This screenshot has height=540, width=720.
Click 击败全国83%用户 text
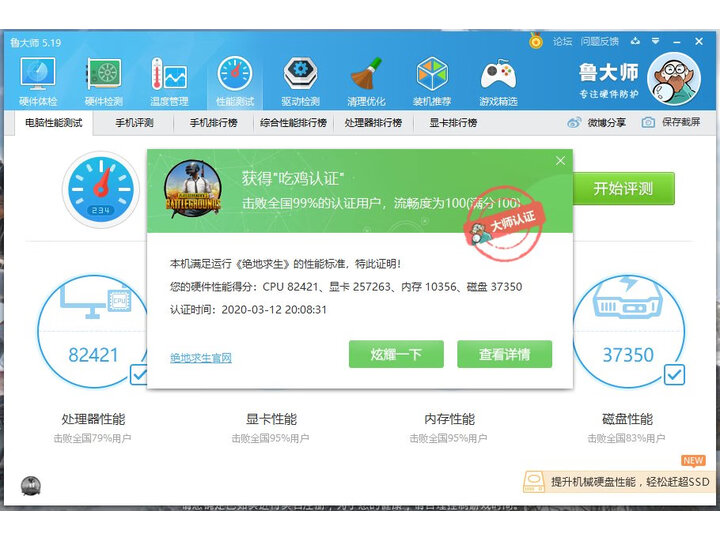pyautogui.click(x=626, y=439)
